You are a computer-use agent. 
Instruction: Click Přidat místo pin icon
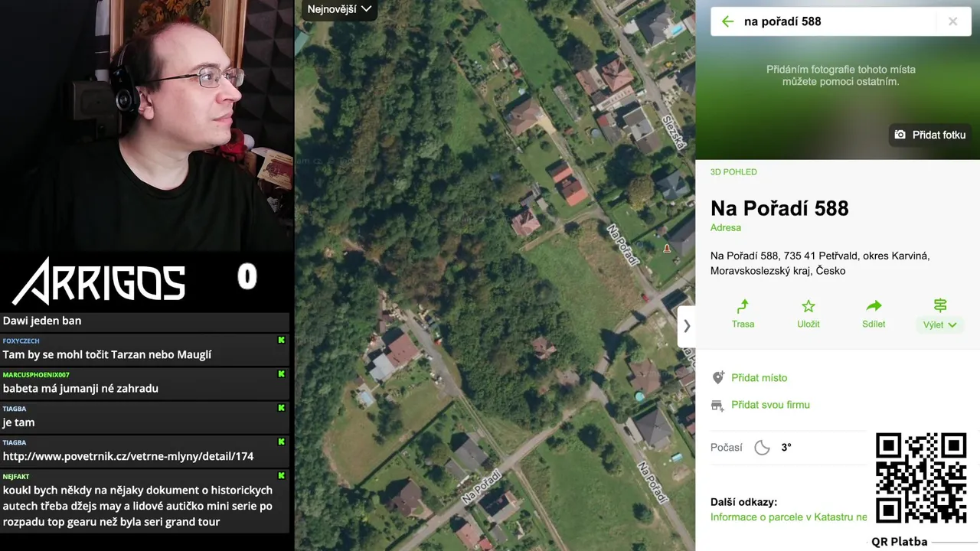pos(717,378)
